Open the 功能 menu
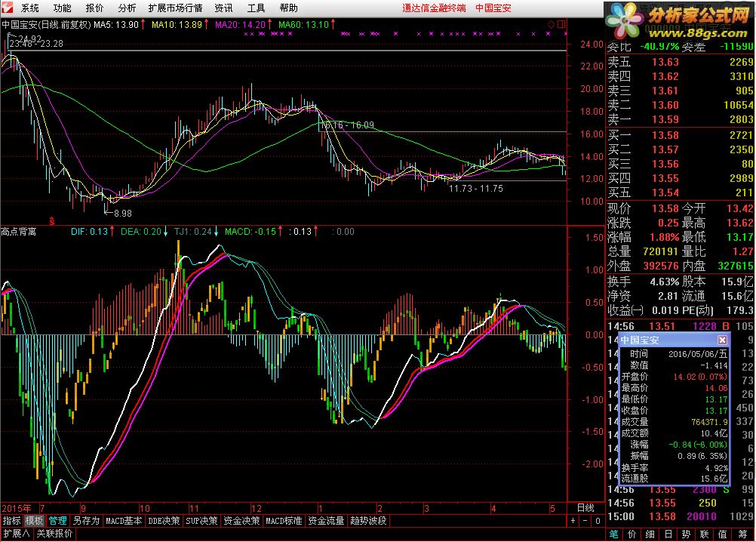Viewport: 756px width, 542px height. tap(62, 8)
